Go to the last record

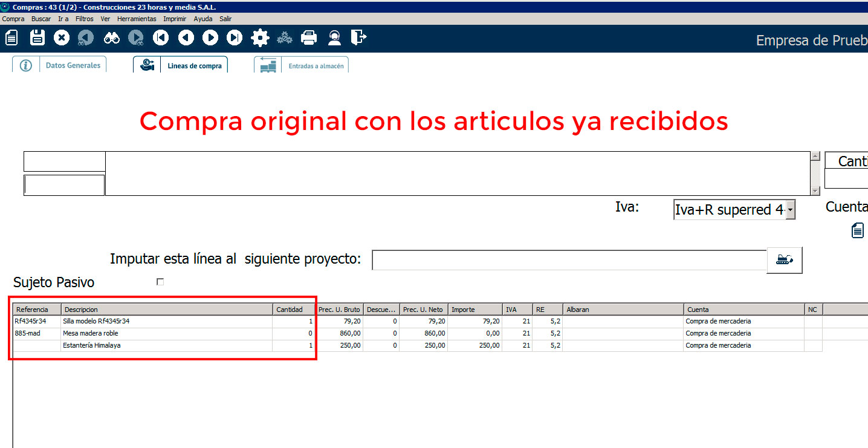235,38
